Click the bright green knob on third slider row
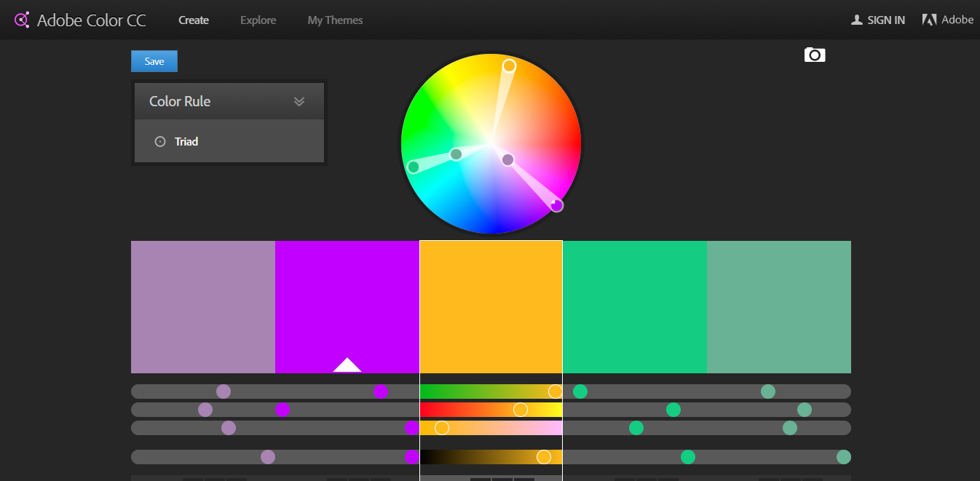Viewport: 980px width, 481px height. click(x=636, y=428)
